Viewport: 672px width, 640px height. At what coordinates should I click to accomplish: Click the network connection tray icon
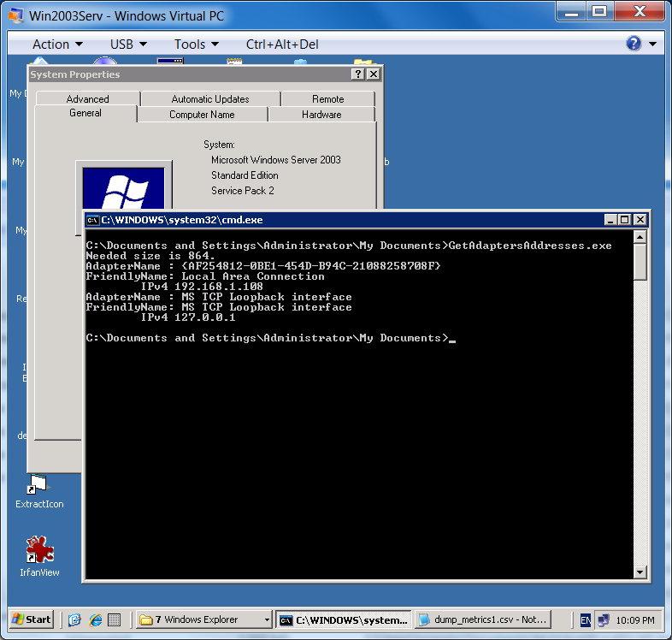point(604,619)
